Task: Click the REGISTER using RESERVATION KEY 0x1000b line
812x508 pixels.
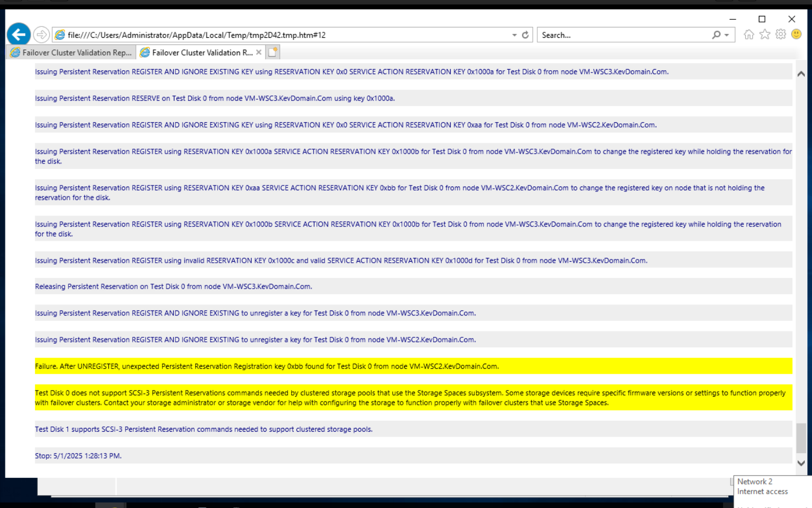Action: pos(413,229)
